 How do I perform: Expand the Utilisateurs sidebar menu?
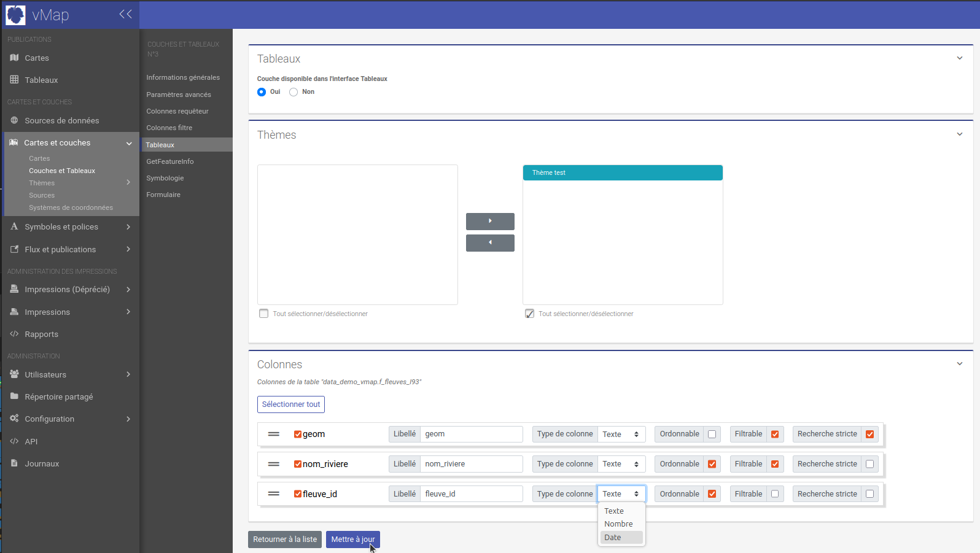45,375
